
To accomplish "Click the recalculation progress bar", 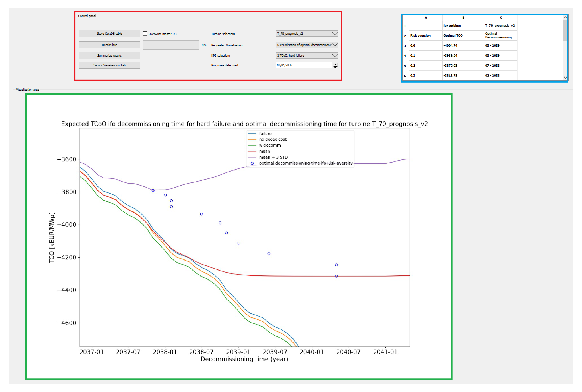I will [x=171, y=45].
